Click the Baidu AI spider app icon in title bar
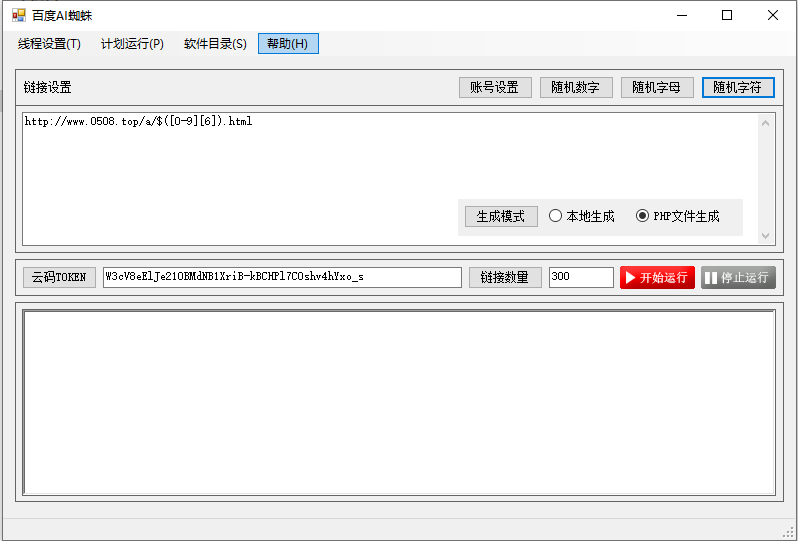This screenshot has height=541, width=798. tap(18, 15)
